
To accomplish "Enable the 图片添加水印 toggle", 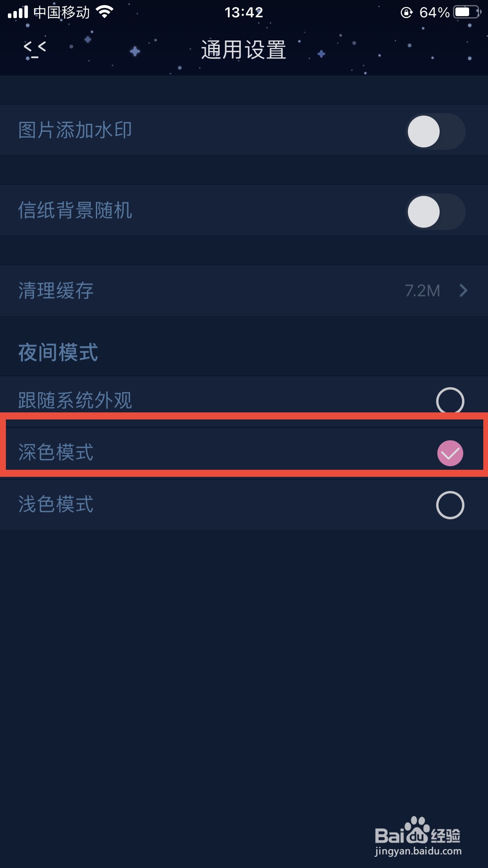I will pyautogui.click(x=435, y=132).
